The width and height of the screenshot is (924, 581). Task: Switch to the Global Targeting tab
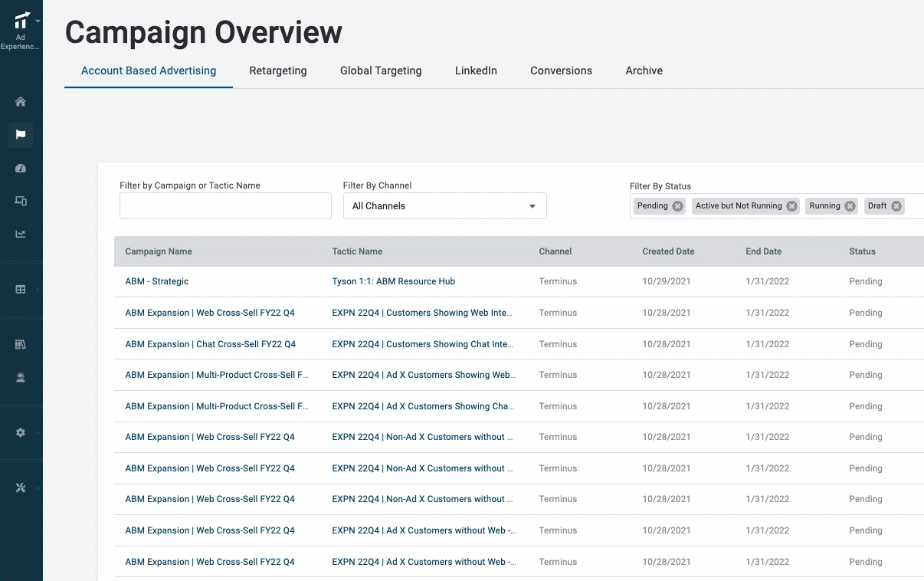pos(381,71)
